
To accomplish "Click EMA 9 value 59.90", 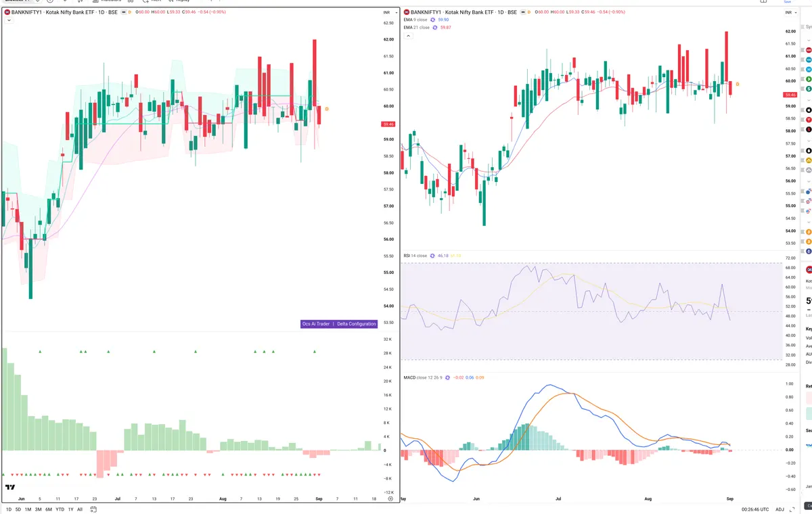I will 444,20.
